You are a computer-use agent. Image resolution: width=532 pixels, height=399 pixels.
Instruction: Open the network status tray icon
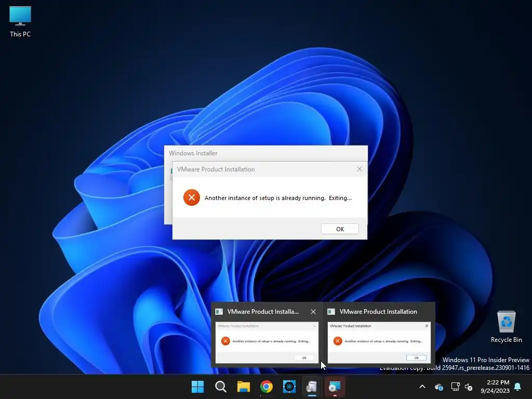tap(455, 387)
